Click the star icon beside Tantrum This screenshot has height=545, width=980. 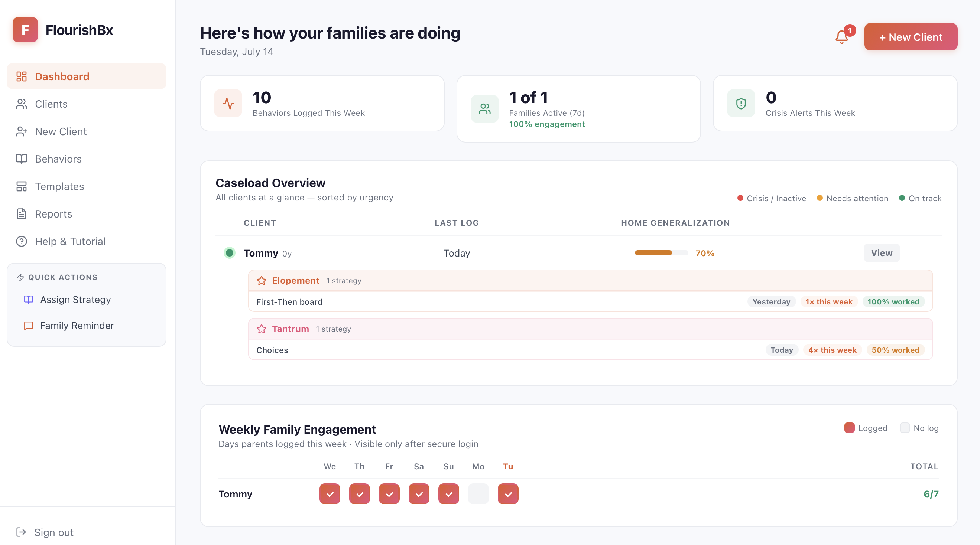(x=262, y=329)
